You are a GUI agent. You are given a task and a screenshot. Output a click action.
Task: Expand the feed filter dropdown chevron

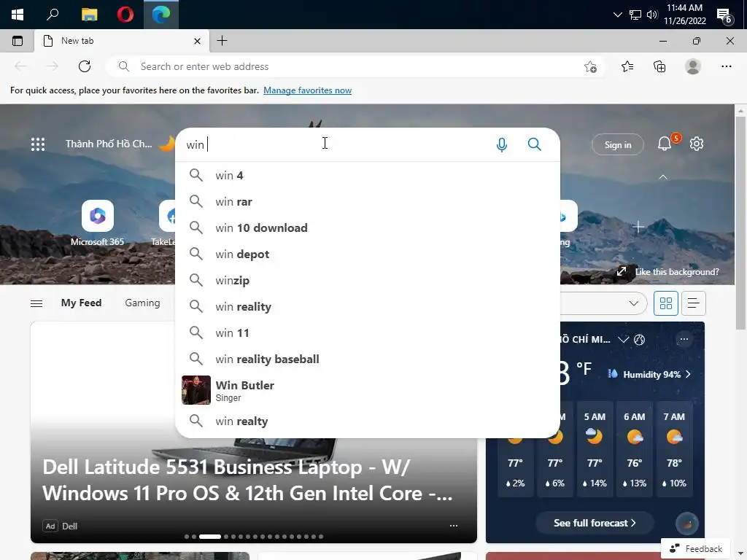point(634,303)
